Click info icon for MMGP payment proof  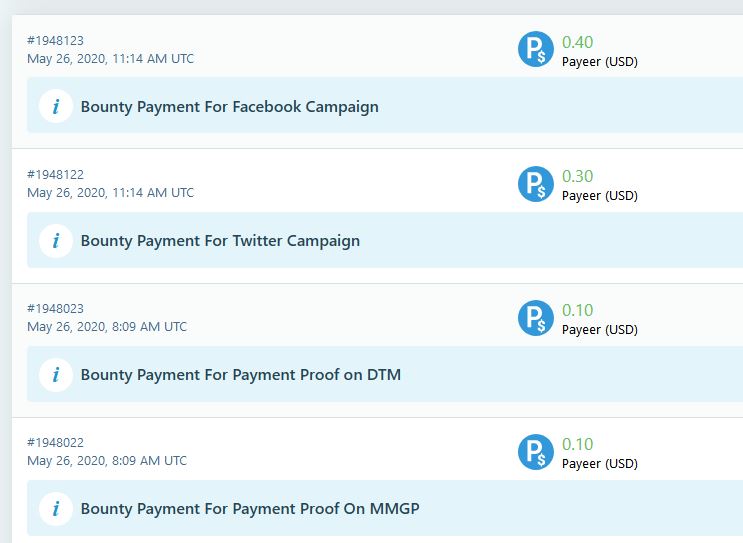(x=56, y=509)
